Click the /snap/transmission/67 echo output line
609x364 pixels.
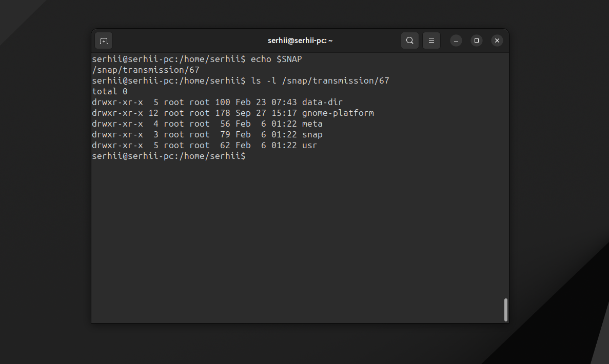(146, 70)
